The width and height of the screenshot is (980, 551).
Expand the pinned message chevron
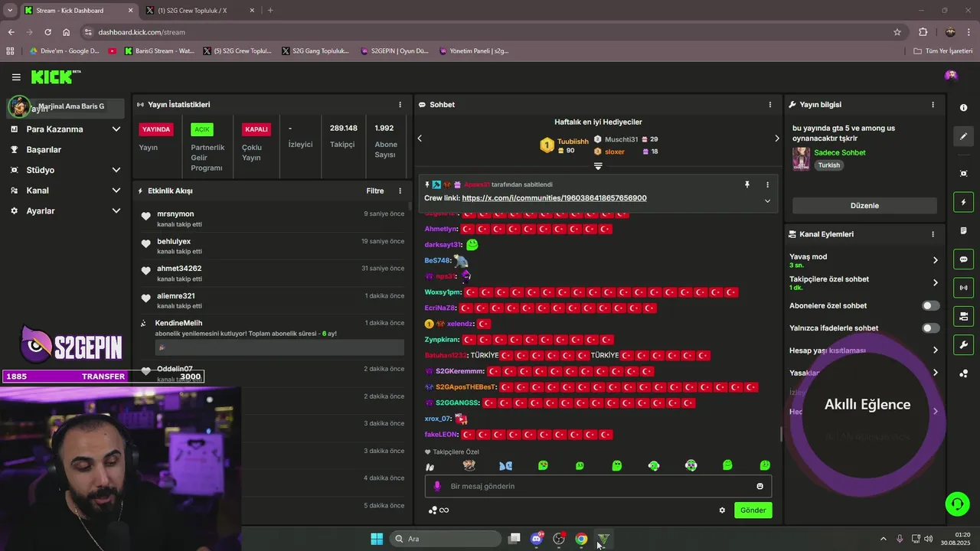coord(767,201)
